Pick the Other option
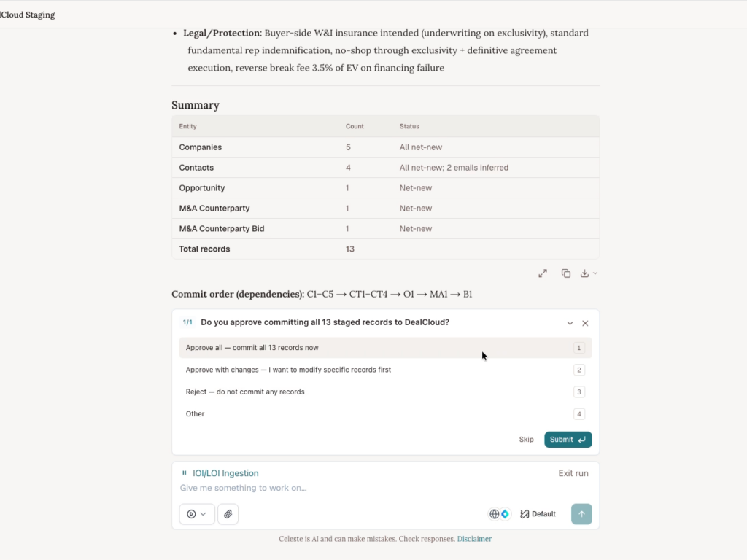Image resolution: width=747 pixels, height=560 pixels. point(385,414)
